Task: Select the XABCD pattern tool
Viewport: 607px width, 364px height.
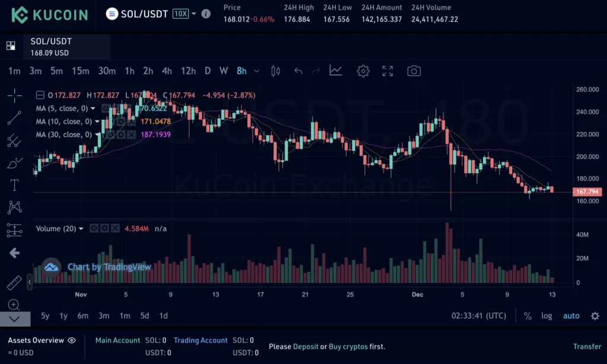Action: [x=14, y=207]
